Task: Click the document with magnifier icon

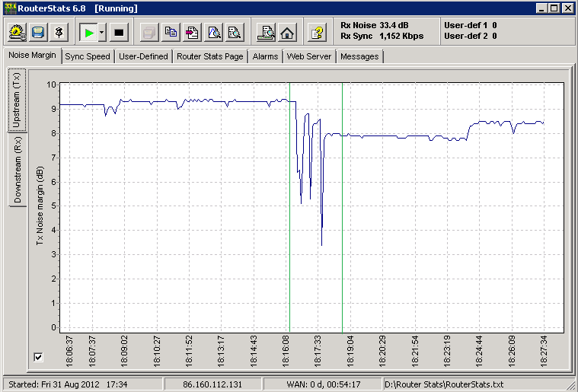Action: [235, 33]
